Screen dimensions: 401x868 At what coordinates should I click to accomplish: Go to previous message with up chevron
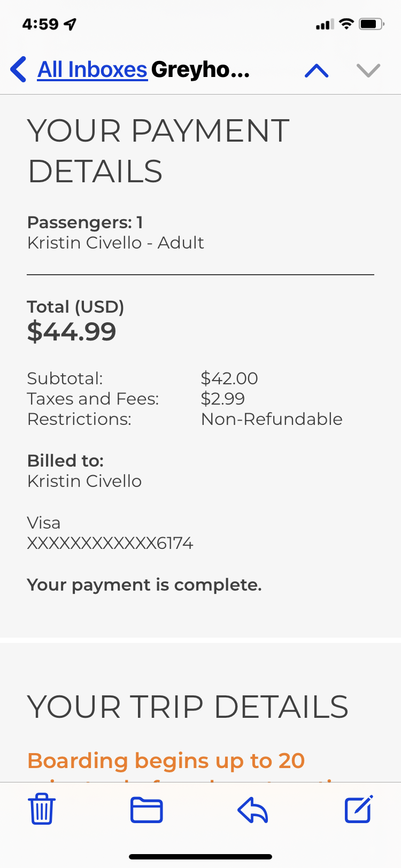pyautogui.click(x=317, y=71)
